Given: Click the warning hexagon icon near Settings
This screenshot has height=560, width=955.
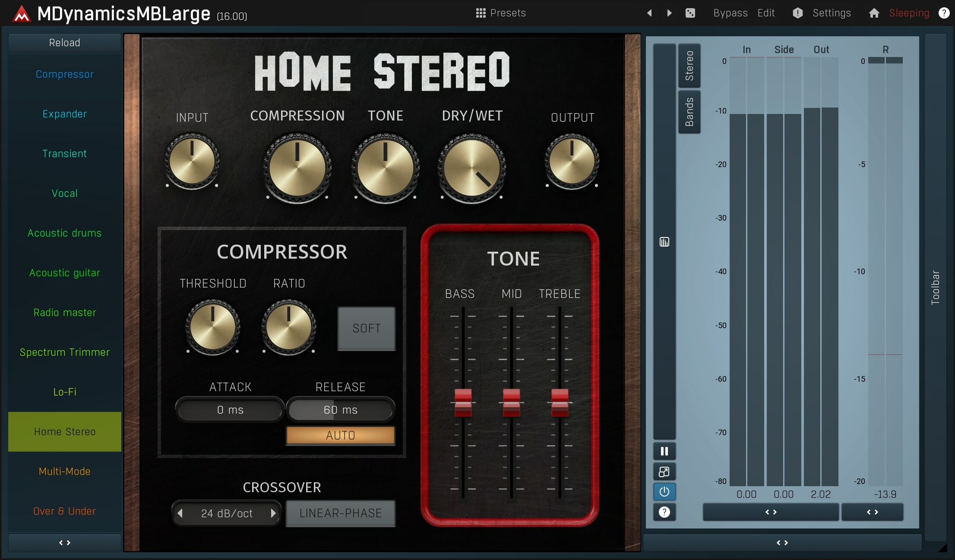Looking at the screenshot, I should 797,13.
